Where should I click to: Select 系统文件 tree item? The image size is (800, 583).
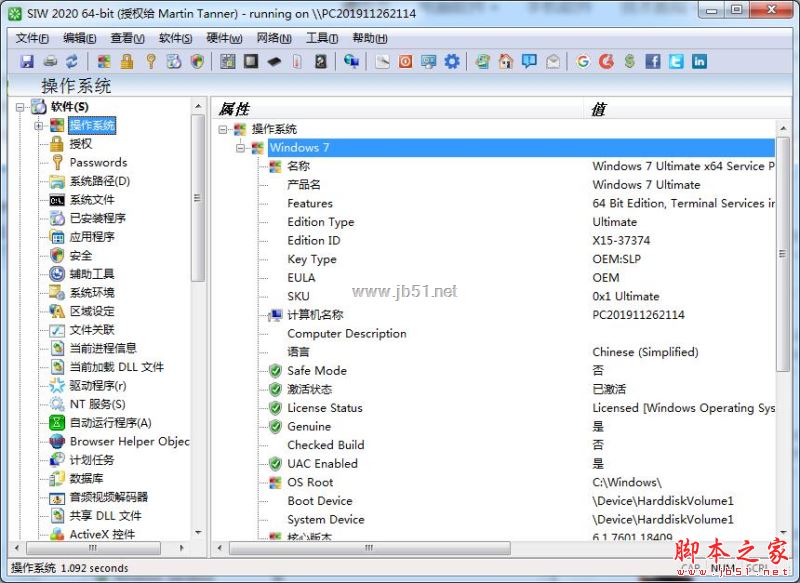point(92,200)
